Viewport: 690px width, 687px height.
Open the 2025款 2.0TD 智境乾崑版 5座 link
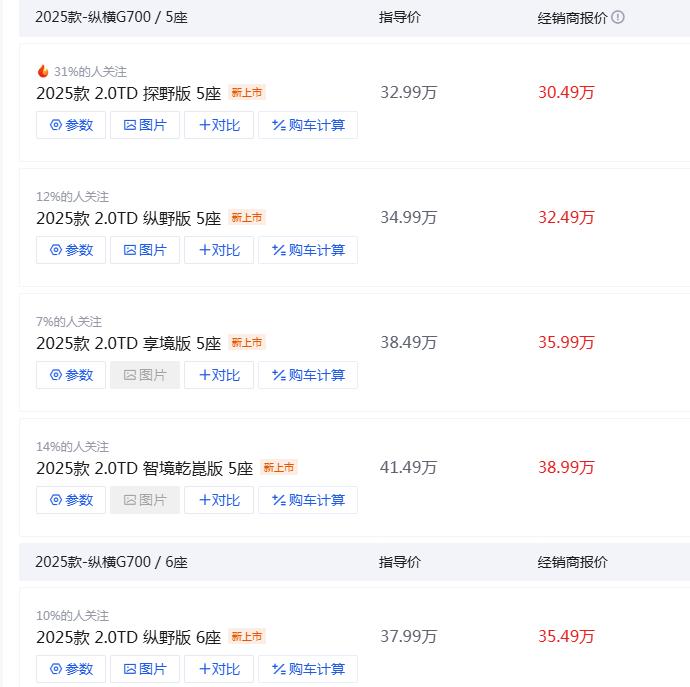pos(144,468)
